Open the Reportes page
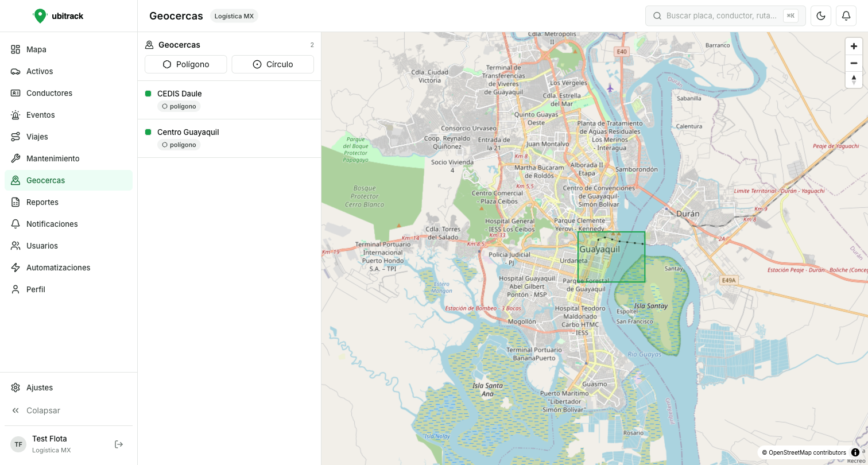 pos(68,202)
